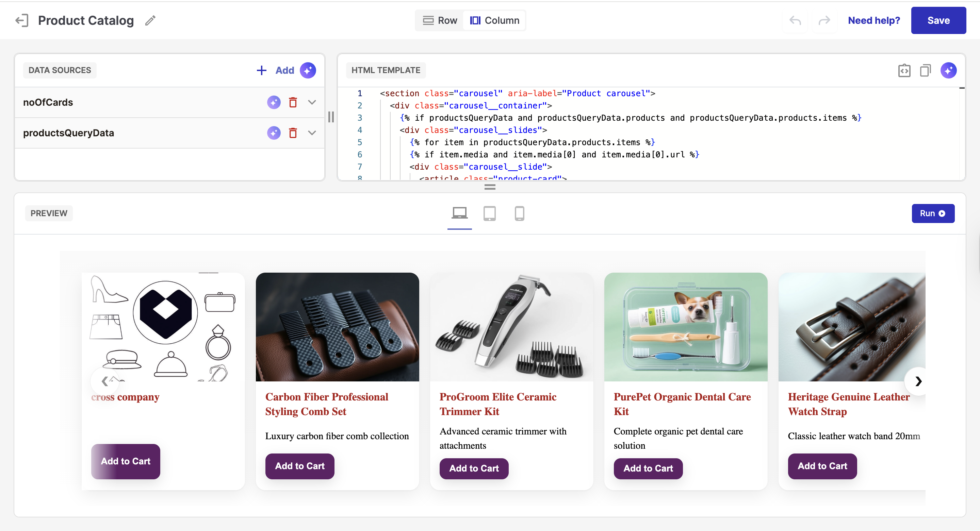Delete the productQueryData data source

pos(293,133)
